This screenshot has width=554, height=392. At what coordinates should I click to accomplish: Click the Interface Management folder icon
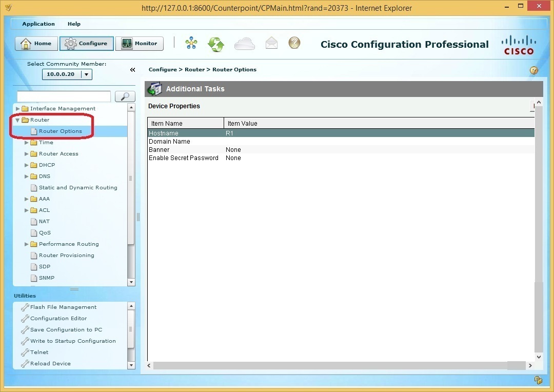point(25,108)
